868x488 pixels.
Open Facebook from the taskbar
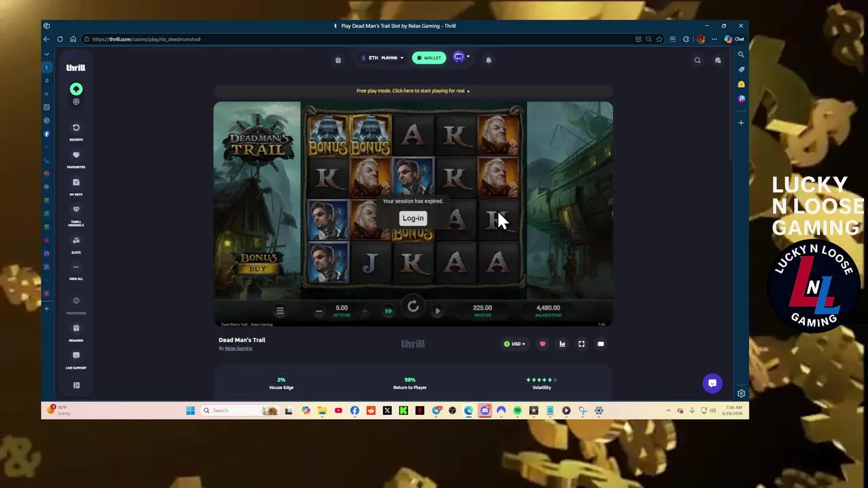click(x=355, y=411)
